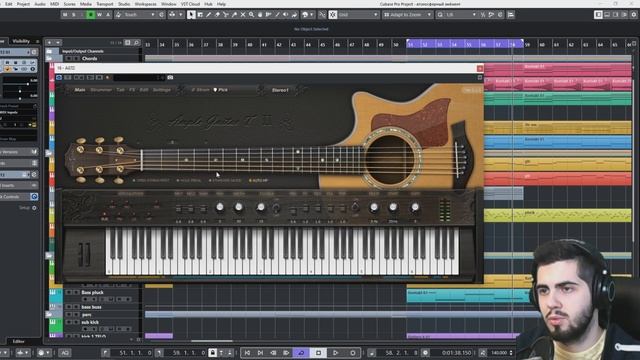Image resolution: width=640 pixels, height=360 pixels.
Task: Select Pick mode in Ample Guitar
Action: pos(221,89)
